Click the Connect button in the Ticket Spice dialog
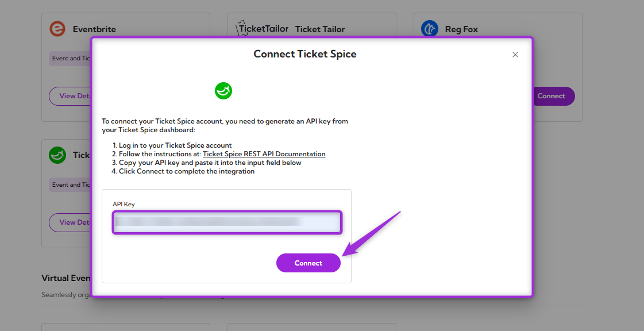This screenshot has width=644, height=331. tap(308, 263)
